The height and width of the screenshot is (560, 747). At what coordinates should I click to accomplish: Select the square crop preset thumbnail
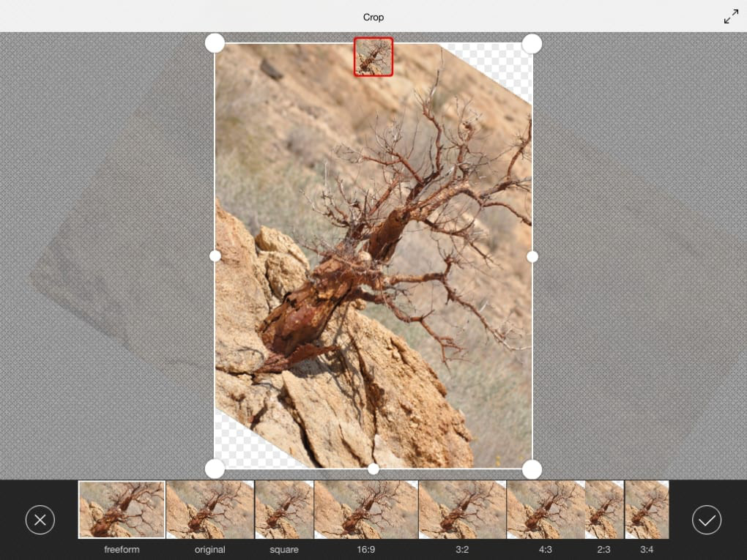[284, 509]
